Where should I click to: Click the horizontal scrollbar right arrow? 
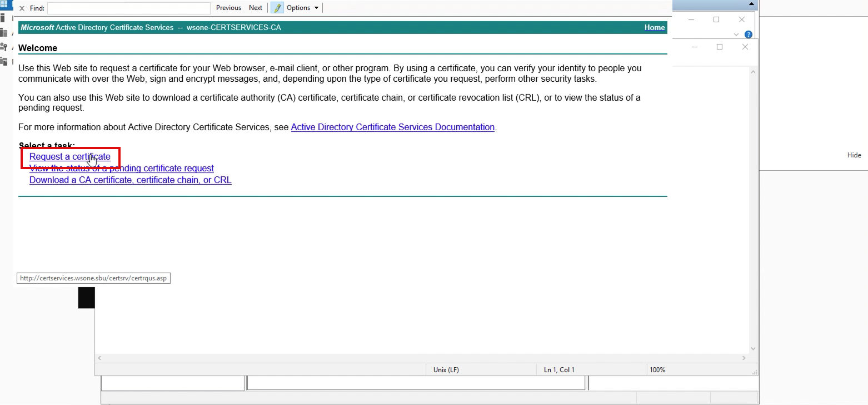(745, 358)
